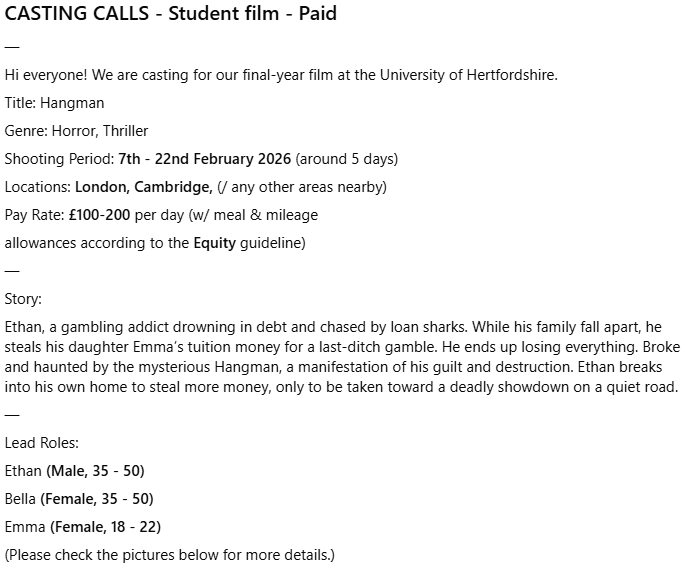Click the bold "London, Cambridge," locations text
Image resolution: width=690 pixels, height=583 pixels.
pyautogui.click(x=143, y=187)
